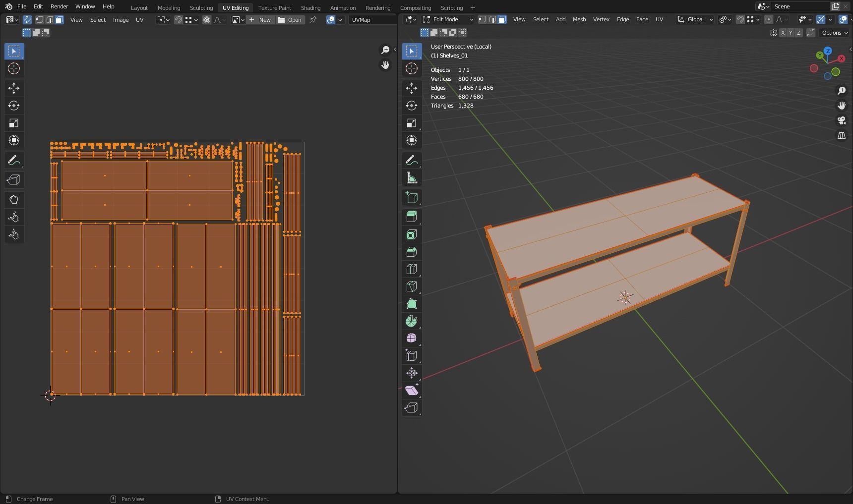Image resolution: width=853 pixels, height=504 pixels.
Task: Switch to the Modeling workspace tab
Action: pyautogui.click(x=169, y=7)
